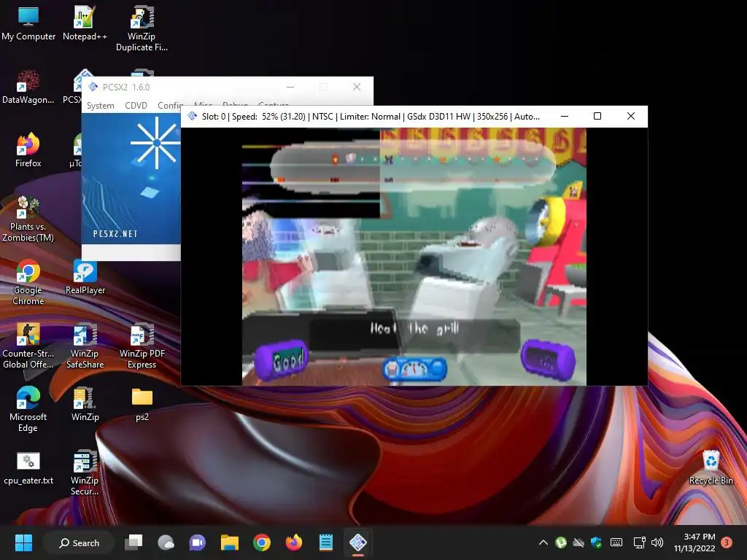Image resolution: width=747 pixels, height=560 pixels.
Task: Select the plain WinZip desktop shortcut
Action: coord(85,404)
